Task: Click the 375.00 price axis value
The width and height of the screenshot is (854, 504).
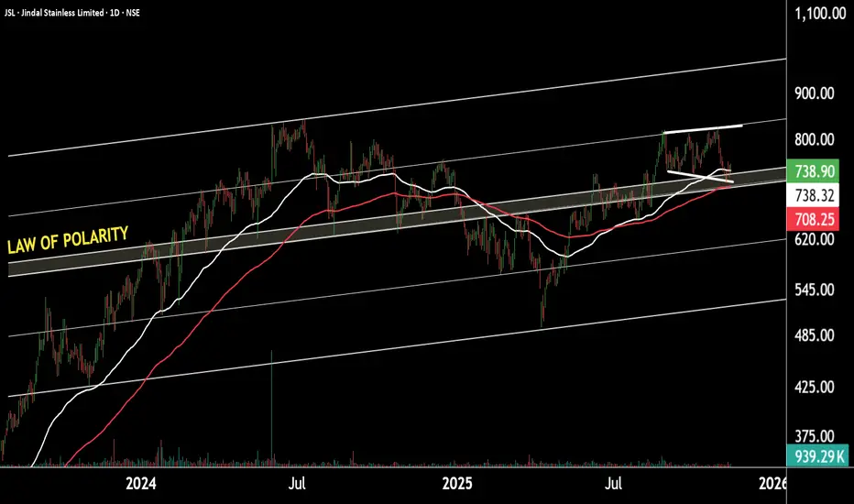Action: [815, 436]
